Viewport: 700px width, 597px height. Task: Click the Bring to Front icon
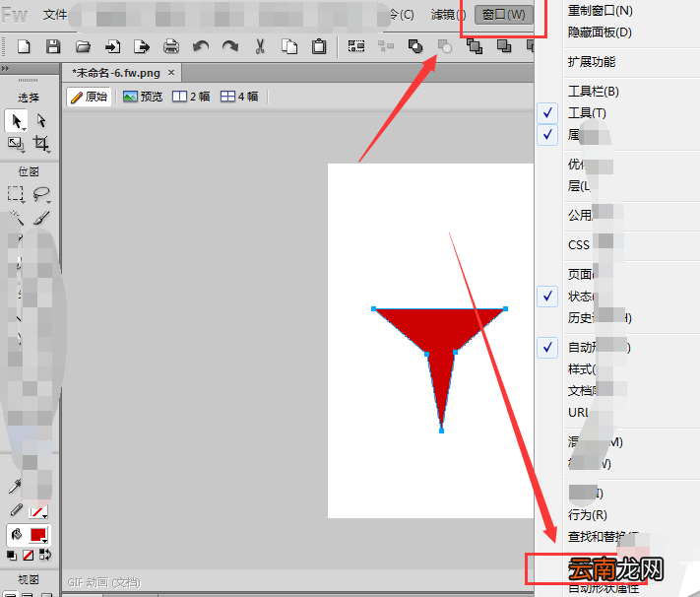pyautogui.click(x=475, y=46)
